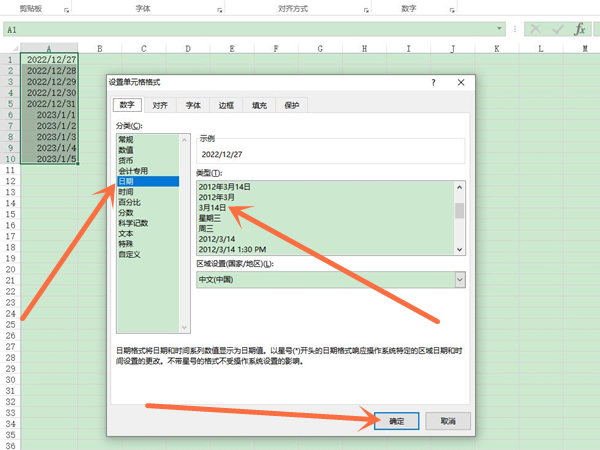600x450 pixels.
Task: Switch to the 对齐 tab
Action: (160, 104)
